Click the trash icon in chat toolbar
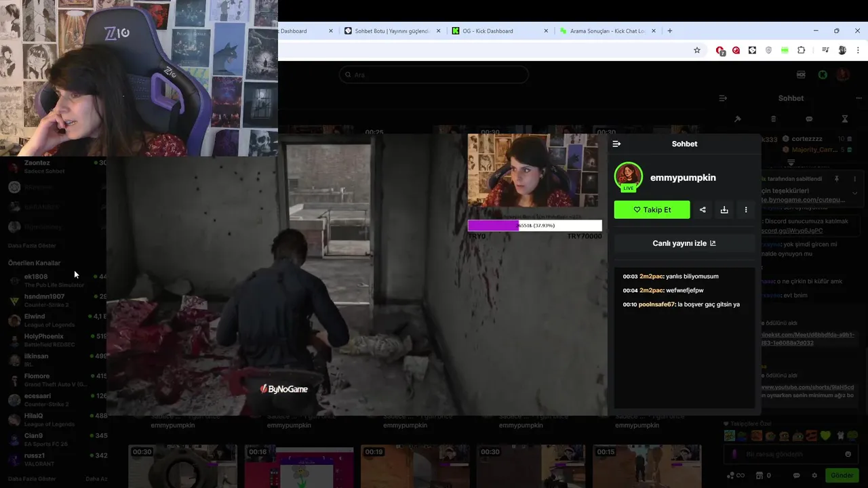This screenshot has width=868, height=488. click(x=773, y=119)
